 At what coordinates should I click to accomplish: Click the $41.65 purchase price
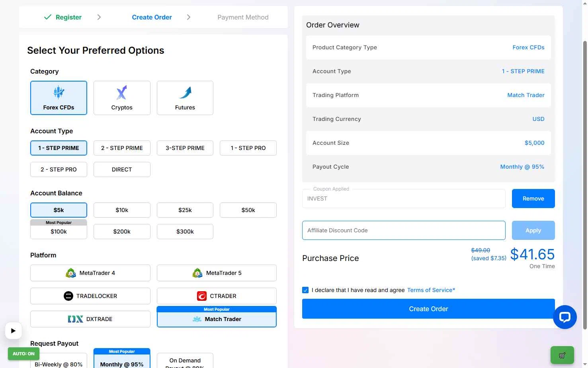[x=532, y=254]
